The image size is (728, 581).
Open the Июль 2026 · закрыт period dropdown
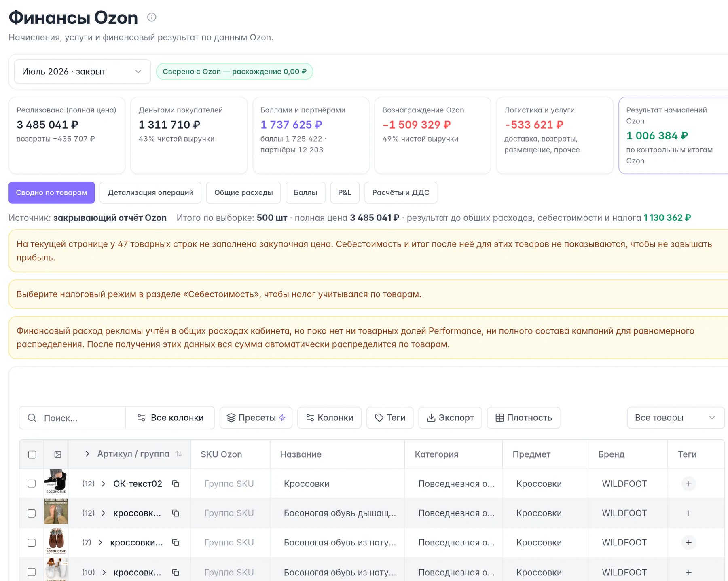point(83,72)
